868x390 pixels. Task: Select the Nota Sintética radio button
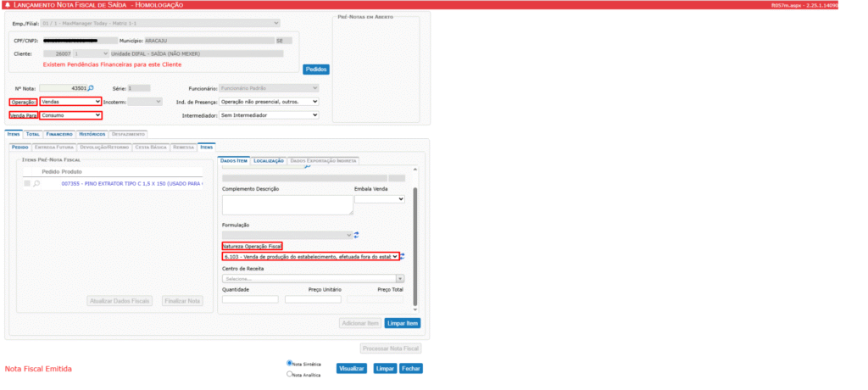(x=290, y=363)
